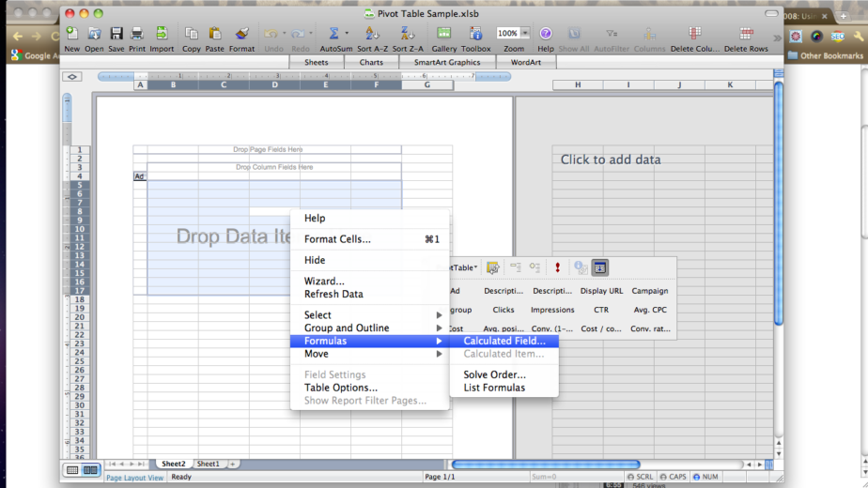Switch to Normal view button
This screenshot has height=488, width=868.
[x=72, y=470]
